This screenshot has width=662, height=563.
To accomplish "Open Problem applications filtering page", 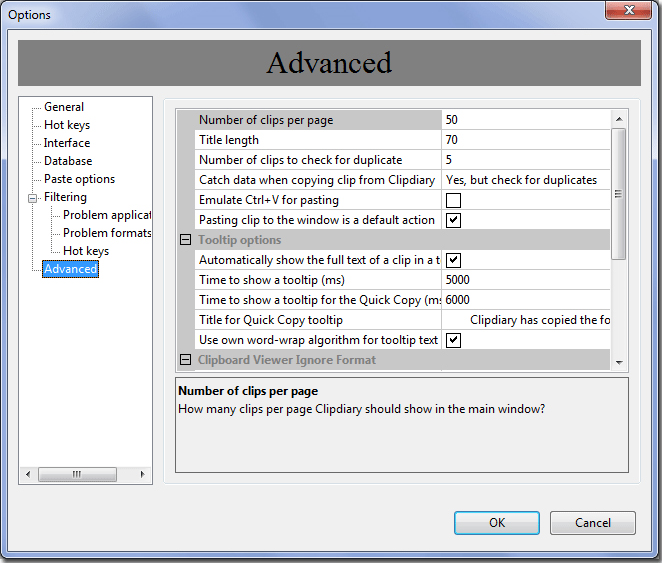I will click(106, 215).
